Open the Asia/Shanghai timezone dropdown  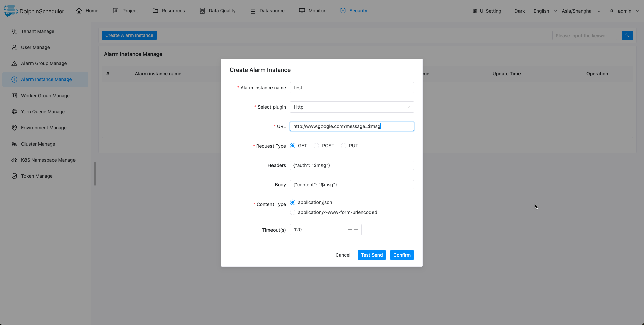(x=581, y=11)
